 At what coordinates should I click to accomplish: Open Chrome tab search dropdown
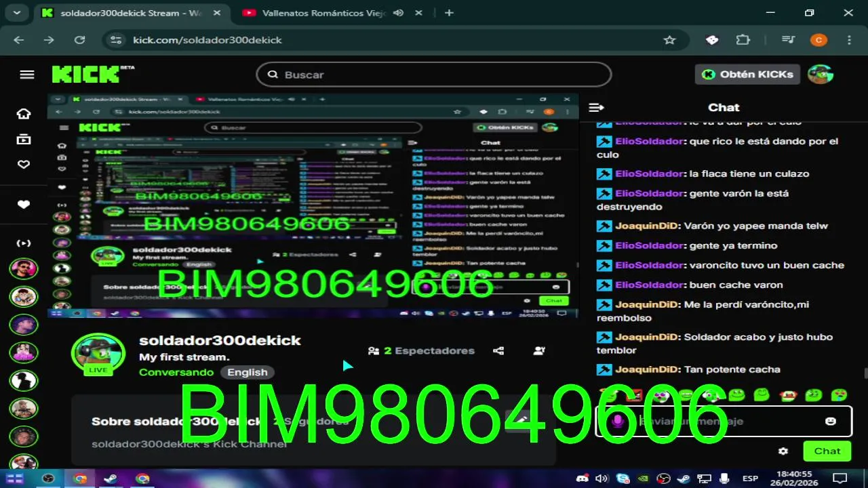[16, 13]
